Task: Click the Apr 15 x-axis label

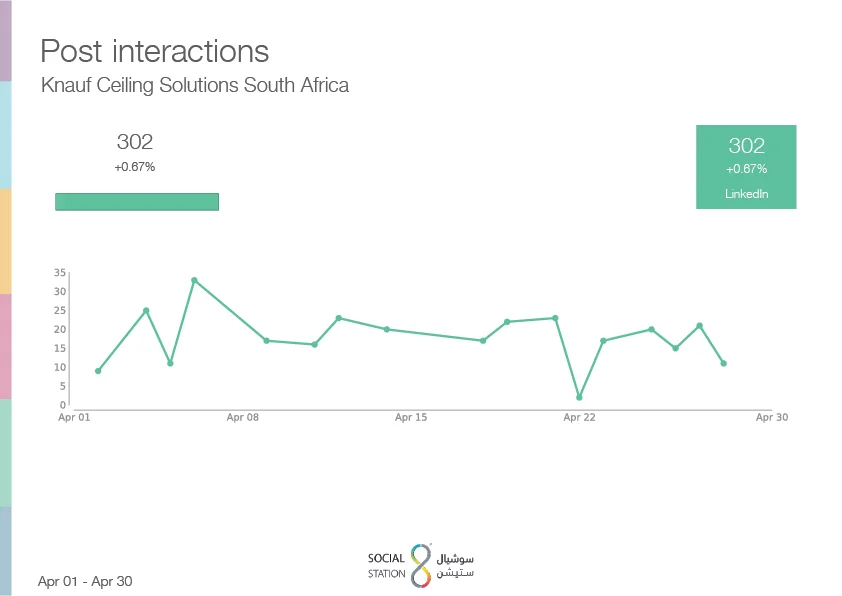Action: 411,417
